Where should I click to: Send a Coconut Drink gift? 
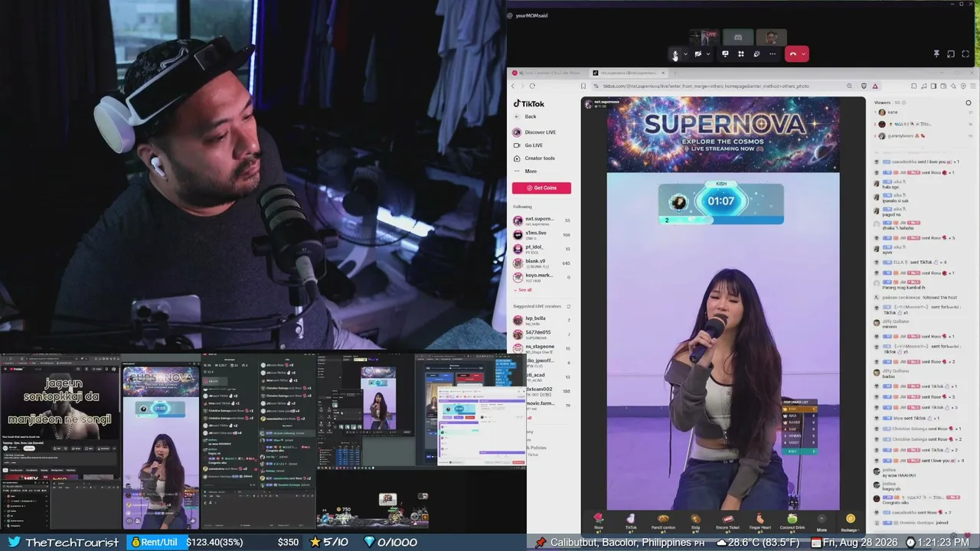click(x=792, y=522)
